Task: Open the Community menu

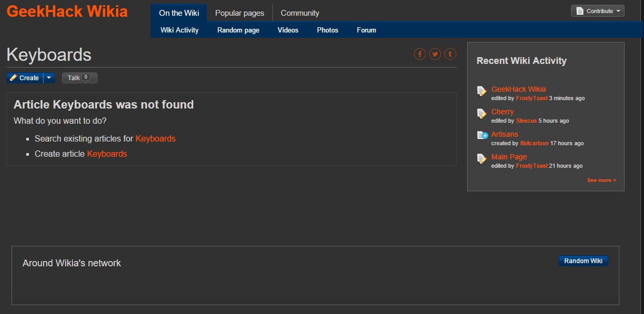Action: point(300,13)
